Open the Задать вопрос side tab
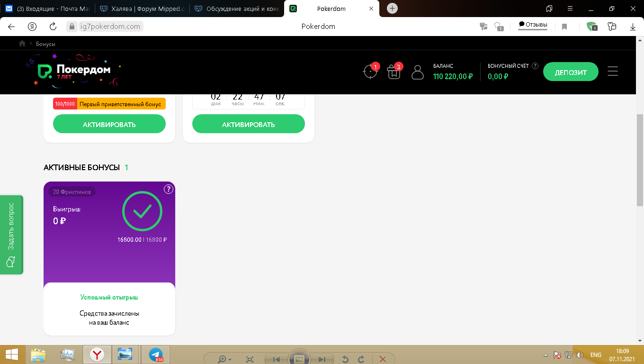 [x=11, y=234]
